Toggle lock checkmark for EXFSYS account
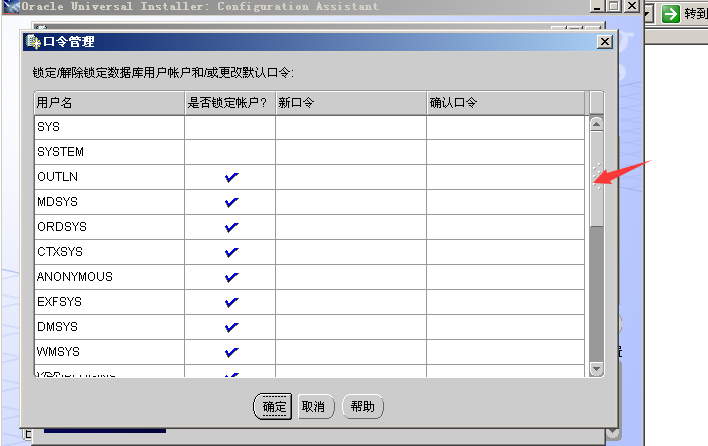 230,302
